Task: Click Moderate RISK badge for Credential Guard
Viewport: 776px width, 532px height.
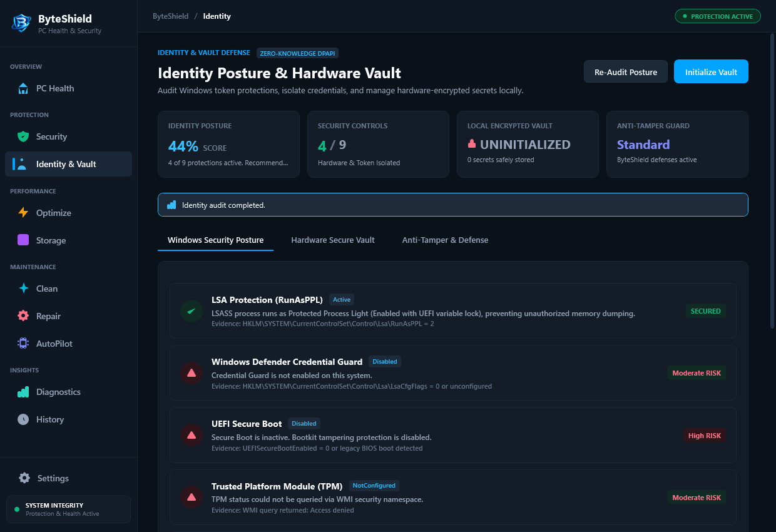Action: point(697,373)
